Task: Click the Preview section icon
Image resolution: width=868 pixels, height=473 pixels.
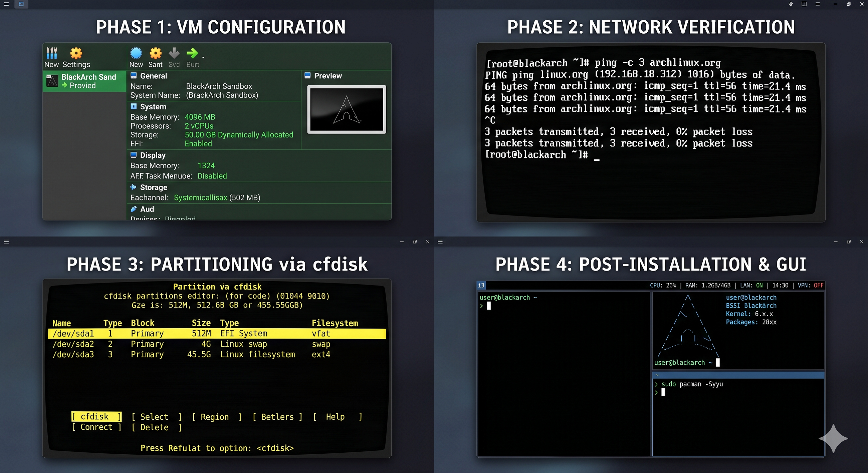Action: (x=307, y=75)
